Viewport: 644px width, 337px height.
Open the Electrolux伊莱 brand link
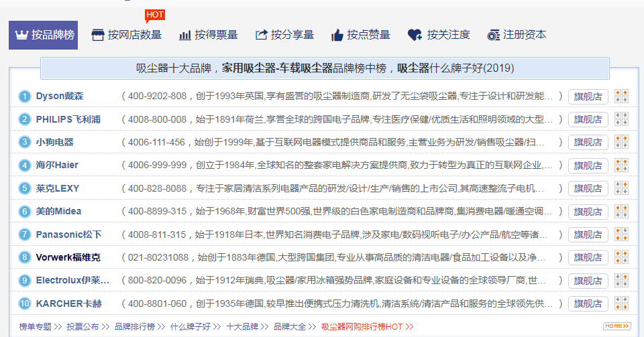(72, 281)
